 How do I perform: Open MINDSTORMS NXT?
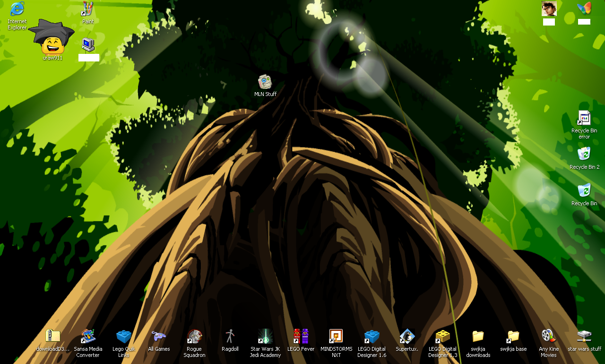336,336
